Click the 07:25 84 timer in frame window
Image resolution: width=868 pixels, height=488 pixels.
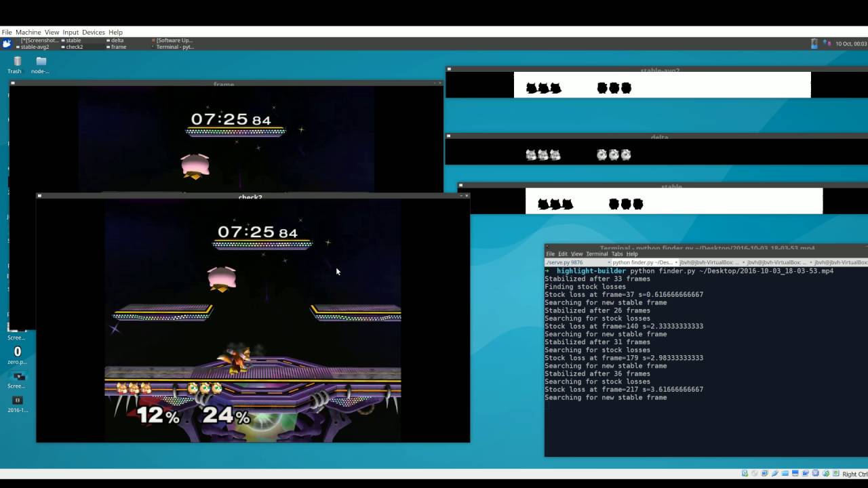(x=231, y=120)
